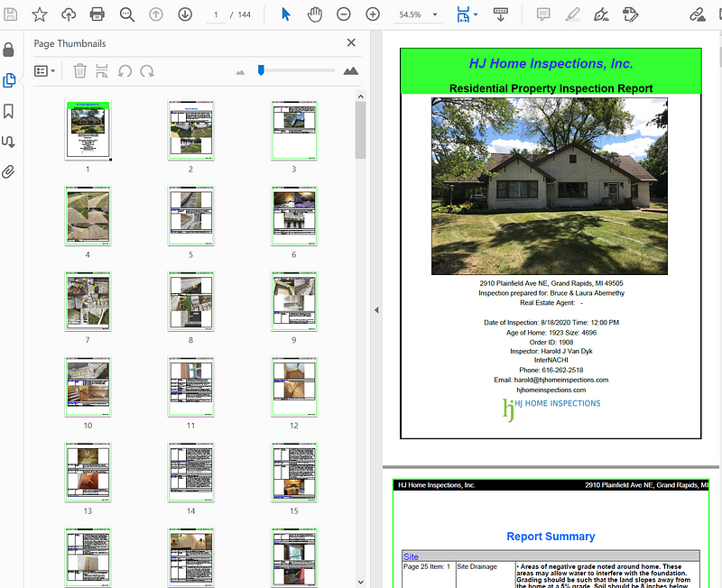The height and width of the screenshot is (588, 722).
Task: Open the Attachments paperclip panel
Action: [10, 171]
